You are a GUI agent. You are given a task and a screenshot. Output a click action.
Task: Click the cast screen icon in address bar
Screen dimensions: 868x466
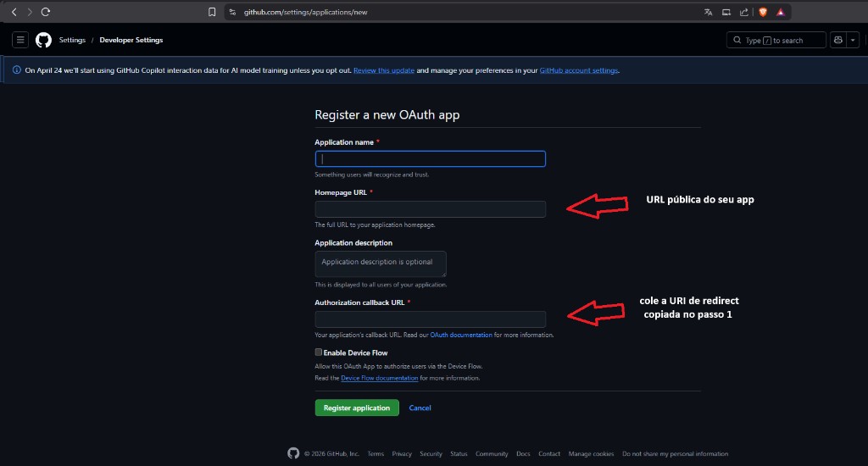click(726, 12)
